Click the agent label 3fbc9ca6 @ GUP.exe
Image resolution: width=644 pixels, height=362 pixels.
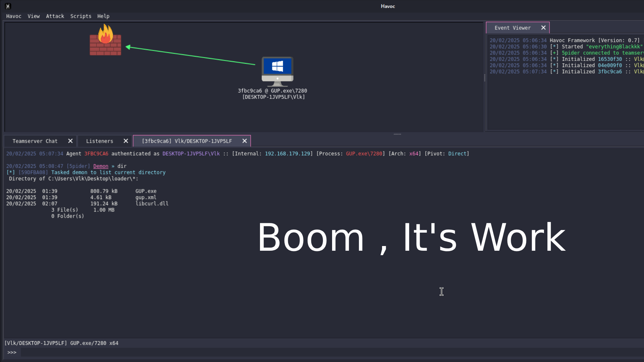pyautogui.click(x=272, y=91)
